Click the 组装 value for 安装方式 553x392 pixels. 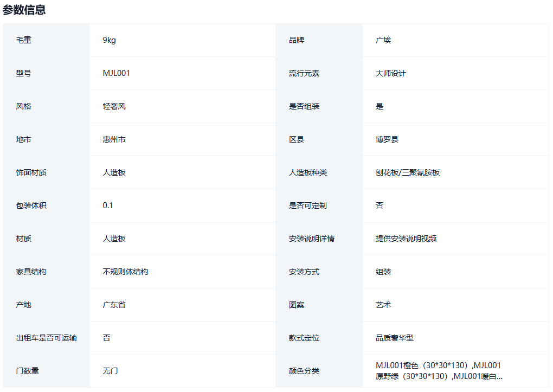pos(383,272)
